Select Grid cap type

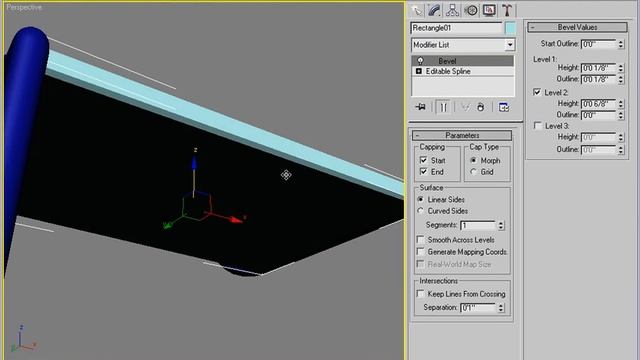[473, 172]
